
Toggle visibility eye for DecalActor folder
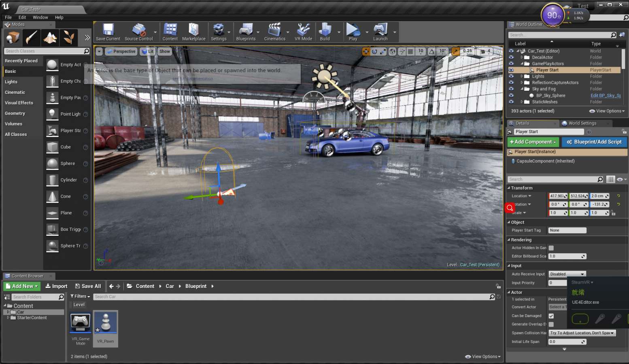coord(511,57)
